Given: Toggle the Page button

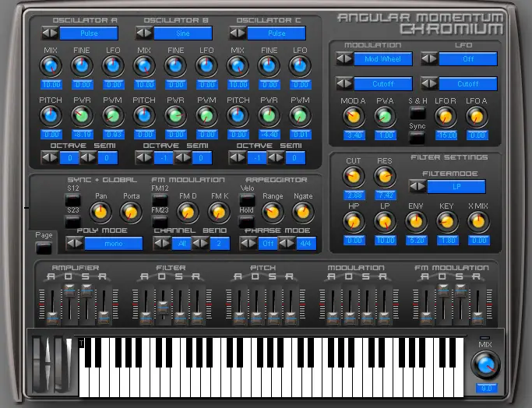Looking at the screenshot, I should point(44,248).
